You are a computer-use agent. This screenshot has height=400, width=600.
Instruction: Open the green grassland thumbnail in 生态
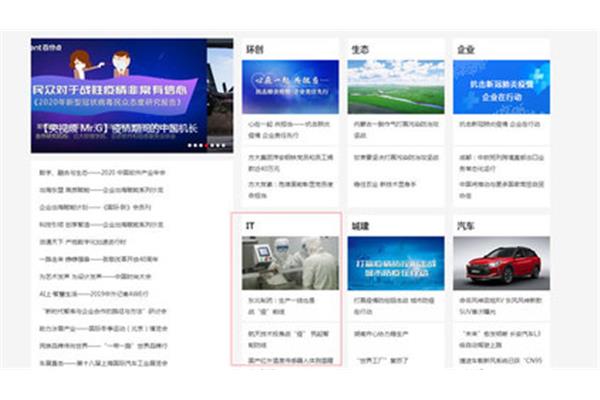(x=396, y=87)
